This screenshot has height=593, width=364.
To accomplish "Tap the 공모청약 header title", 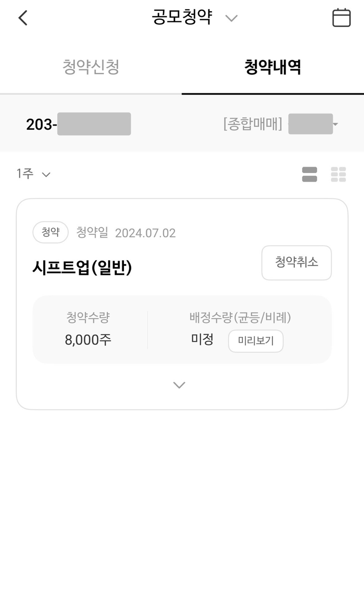I will (182, 18).
